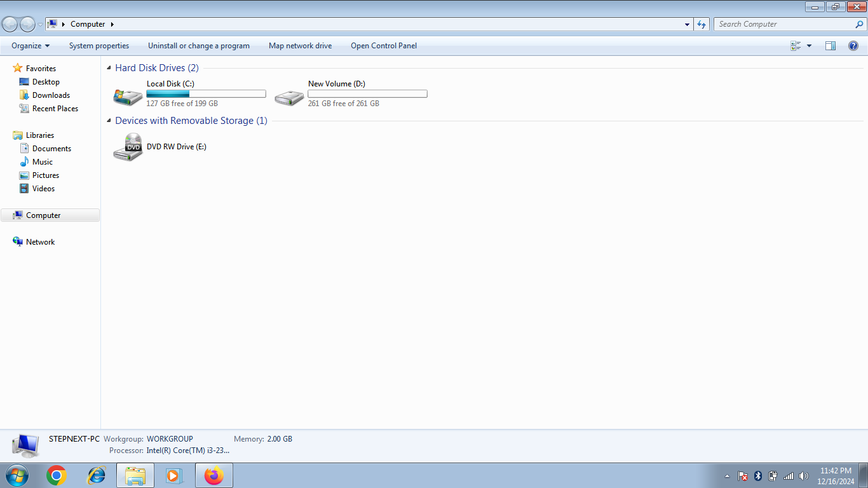The width and height of the screenshot is (868, 488).
Task: Select Downloads in the Favorites list
Action: point(51,95)
